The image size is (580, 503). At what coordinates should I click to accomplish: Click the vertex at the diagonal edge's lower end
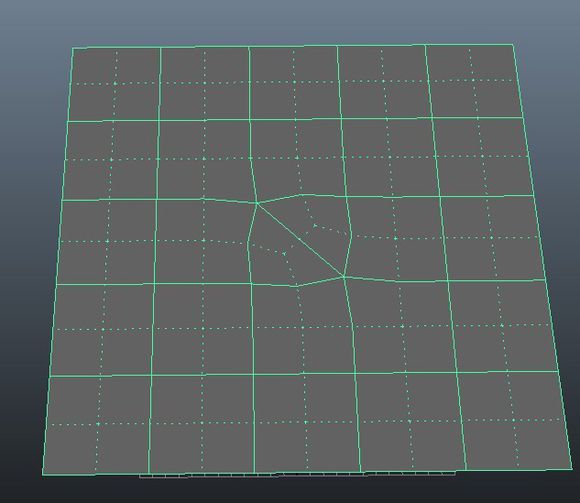(344, 277)
